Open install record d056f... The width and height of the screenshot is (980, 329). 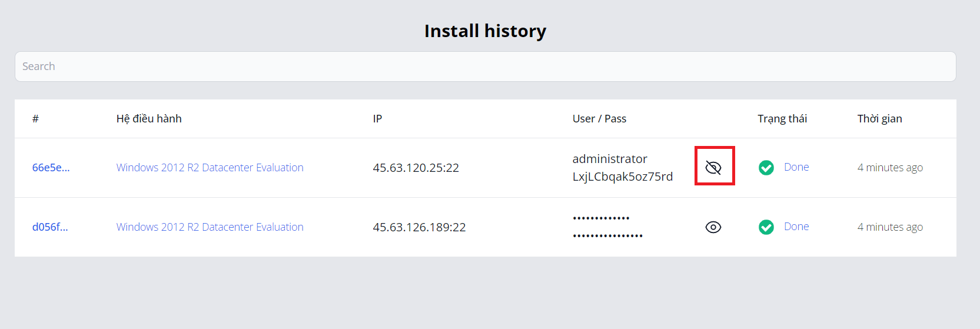coord(50,227)
